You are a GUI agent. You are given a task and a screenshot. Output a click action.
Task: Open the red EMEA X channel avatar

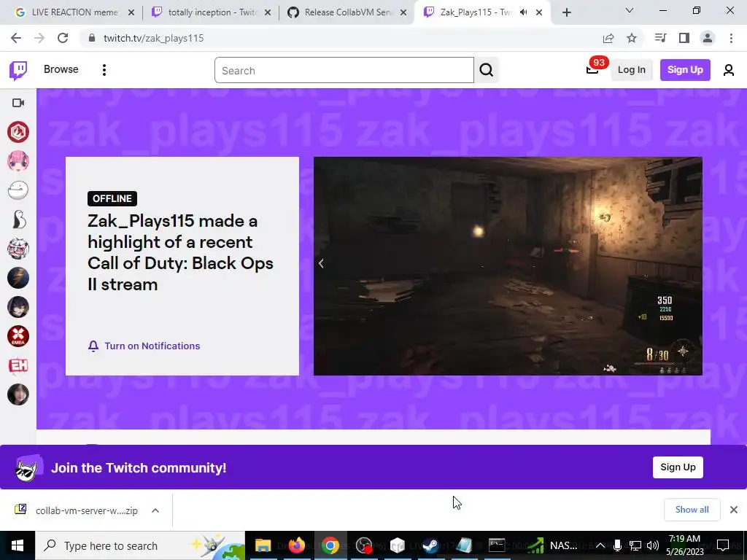(x=18, y=336)
